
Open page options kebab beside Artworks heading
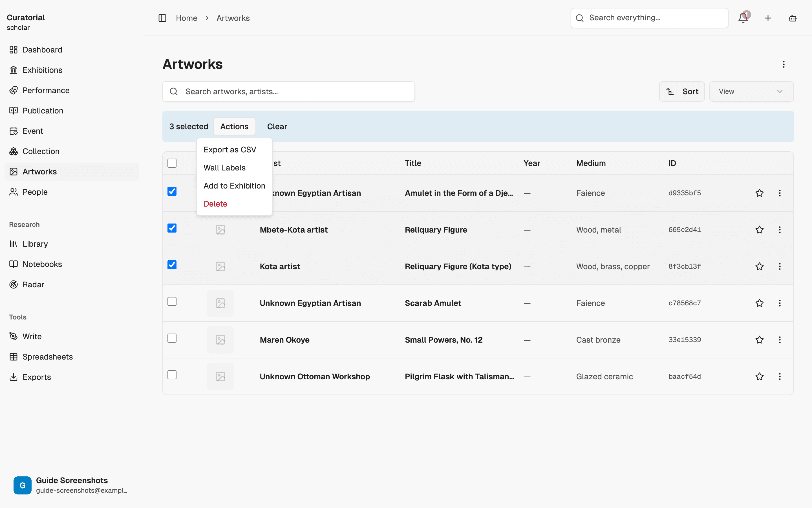coord(784,64)
